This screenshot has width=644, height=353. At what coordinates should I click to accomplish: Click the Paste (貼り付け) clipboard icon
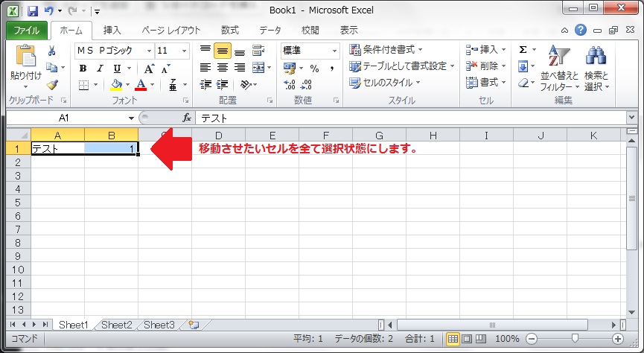26,56
